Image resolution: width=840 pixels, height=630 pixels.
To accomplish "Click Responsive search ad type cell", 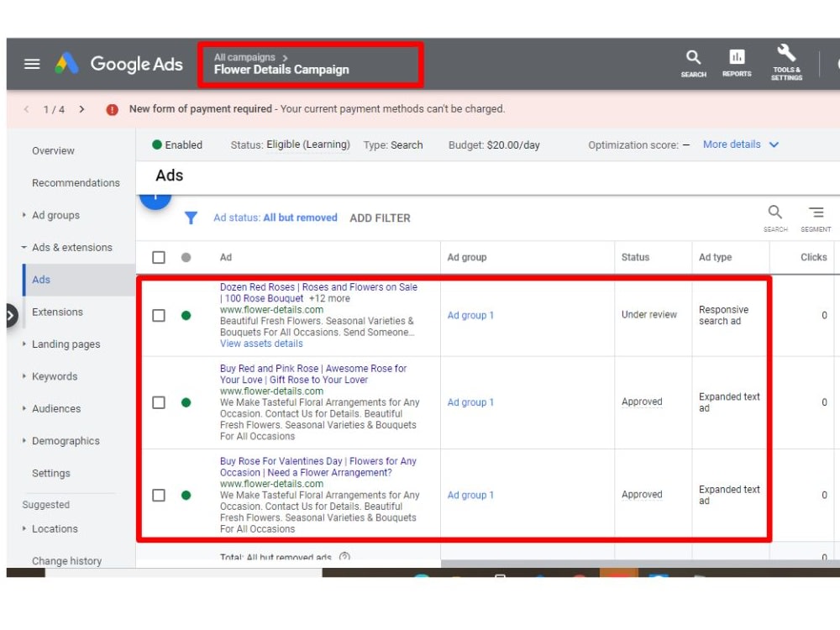I will [723, 315].
